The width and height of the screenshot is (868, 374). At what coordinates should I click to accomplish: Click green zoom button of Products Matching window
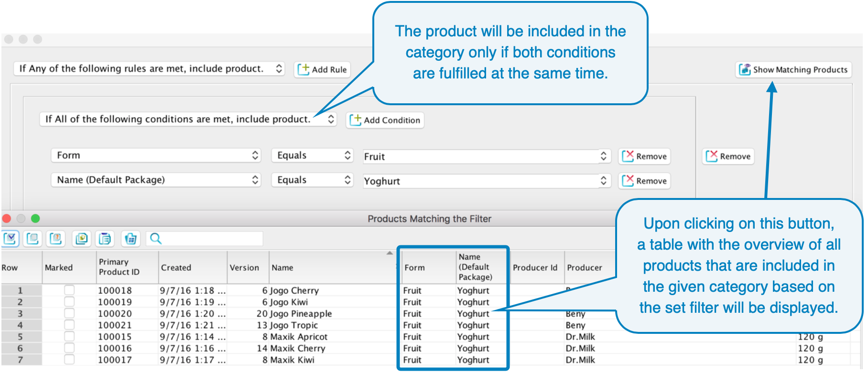pos(35,218)
